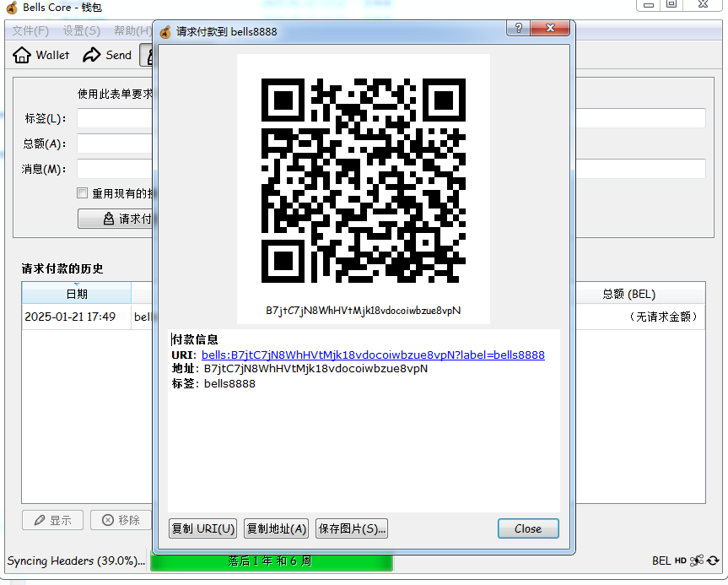728x585 pixels.
Task: Click the 复制 URI(U) button
Action: tap(202, 528)
